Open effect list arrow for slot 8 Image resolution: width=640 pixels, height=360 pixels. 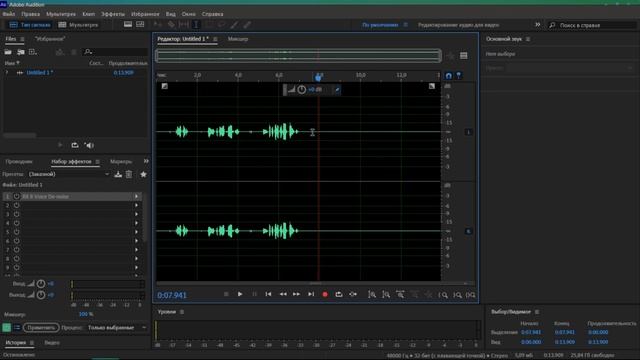[x=136, y=259]
